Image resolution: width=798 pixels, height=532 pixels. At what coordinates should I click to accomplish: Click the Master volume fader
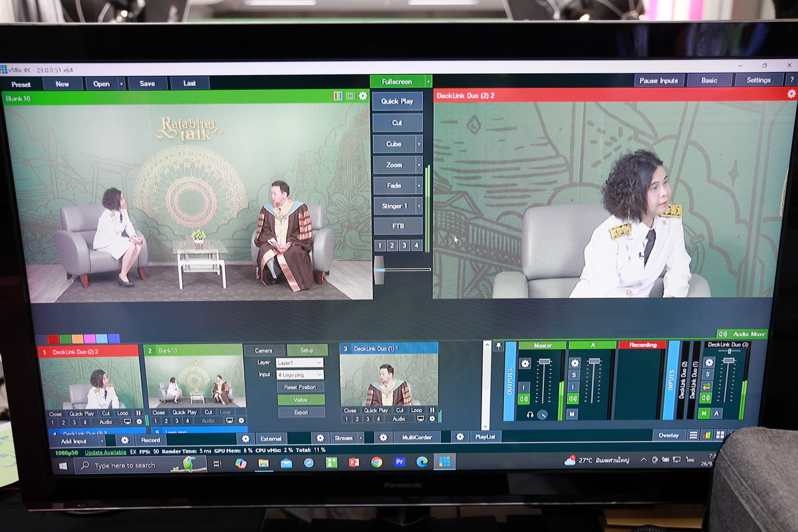click(545, 360)
